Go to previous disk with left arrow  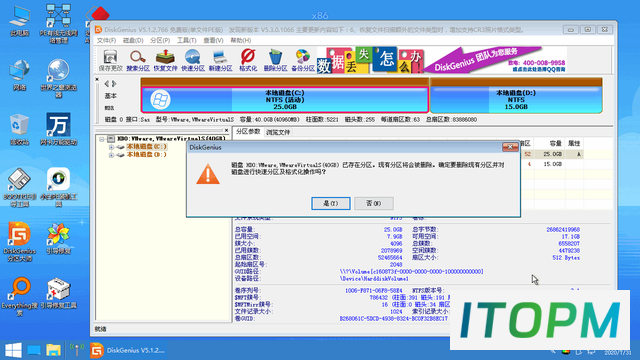[107, 84]
